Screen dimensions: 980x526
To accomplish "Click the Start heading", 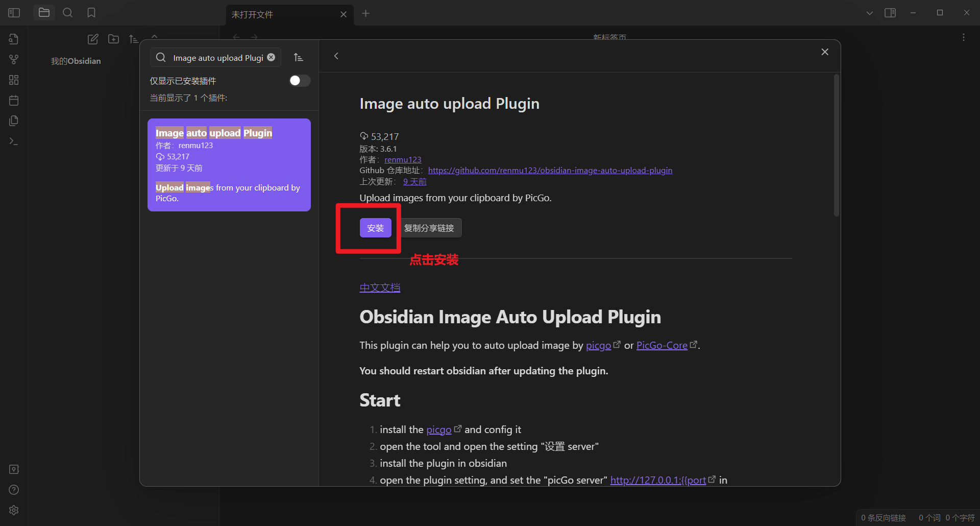I will (380, 400).
